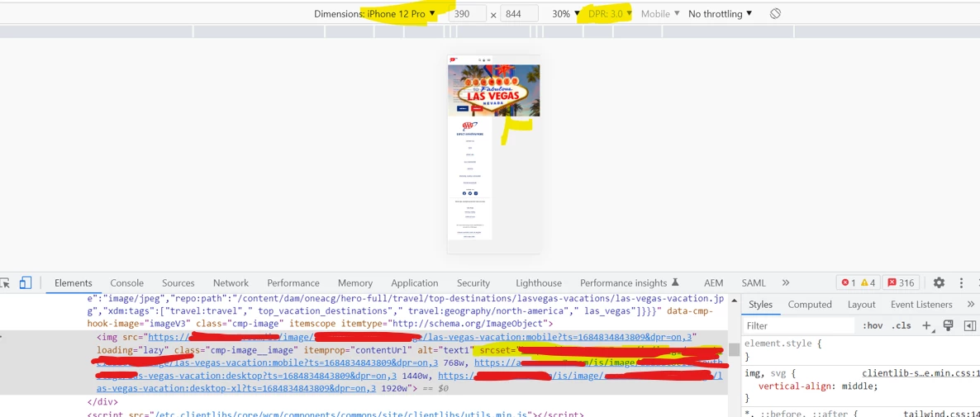Open the Mobile device type dropdown

tap(660, 14)
